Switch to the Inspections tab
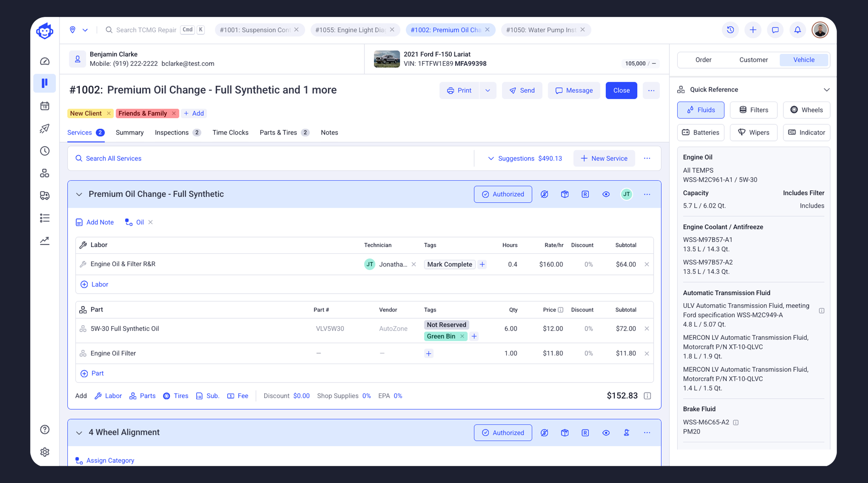Image resolution: width=868 pixels, height=483 pixels. [178, 133]
